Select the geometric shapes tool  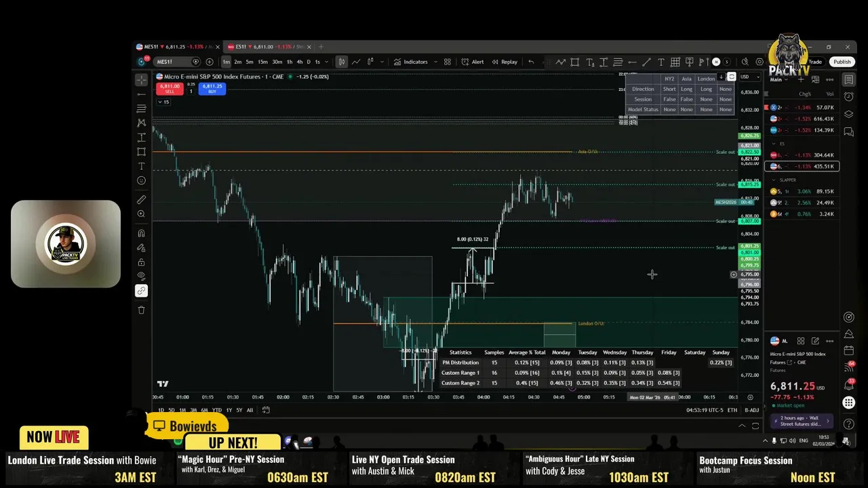tap(141, 152)
